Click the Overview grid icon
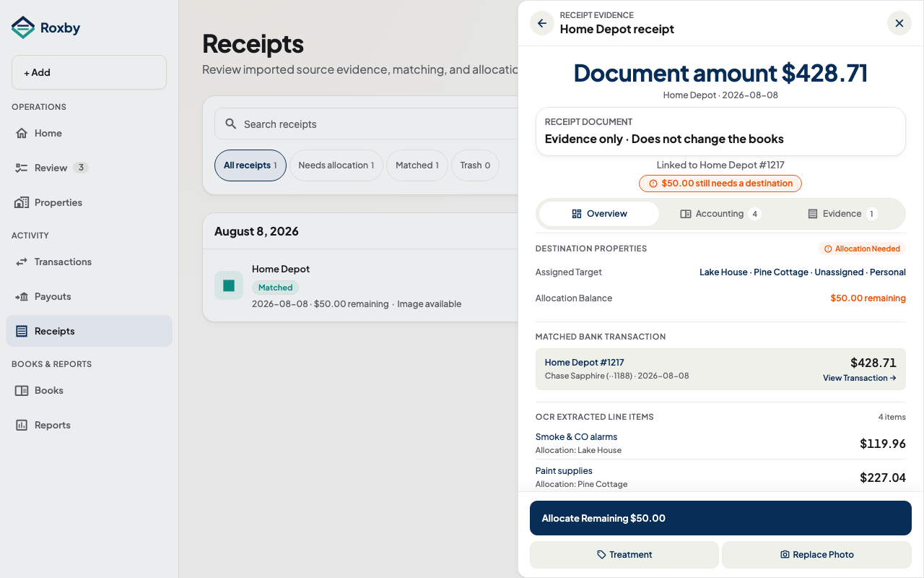The image size is (924, 578). (577, 214)
